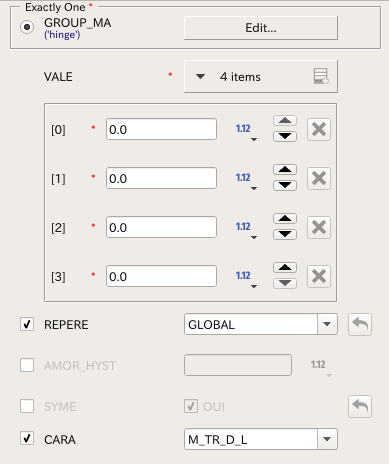
Task: Click the VALE label
Action: click(x=58, y=77)
